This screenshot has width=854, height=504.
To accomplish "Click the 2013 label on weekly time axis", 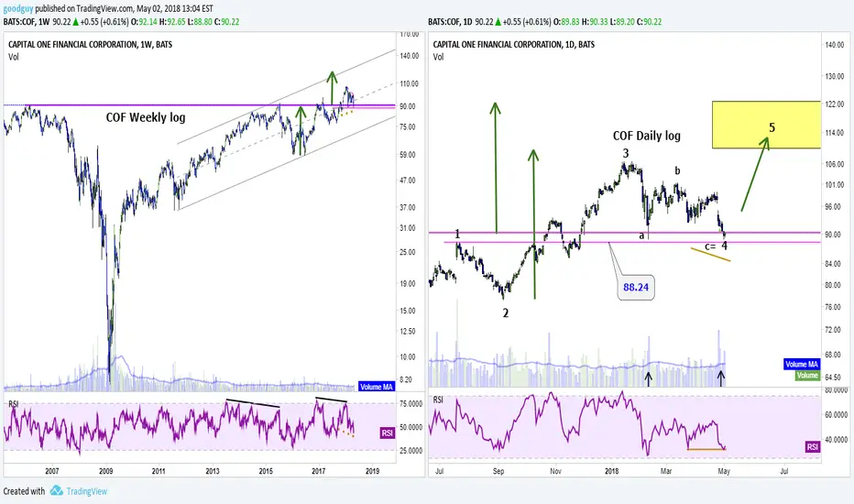I will tap(213, 471).
